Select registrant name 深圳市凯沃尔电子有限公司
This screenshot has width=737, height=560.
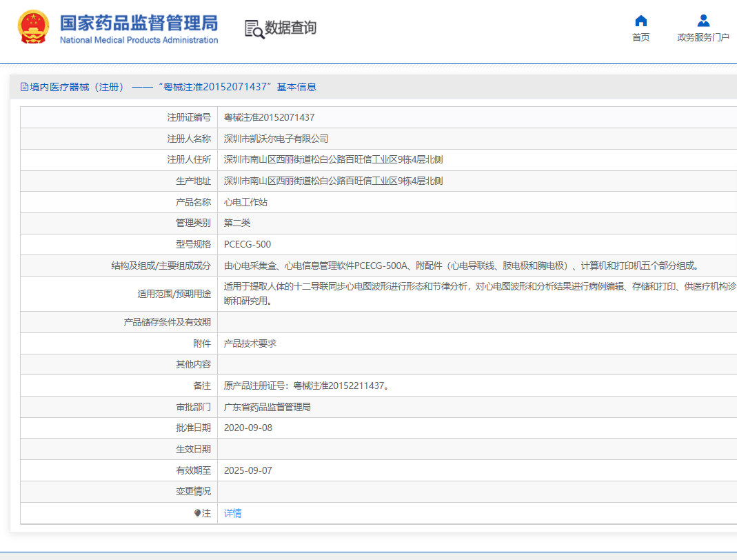(x=276, y=139)
